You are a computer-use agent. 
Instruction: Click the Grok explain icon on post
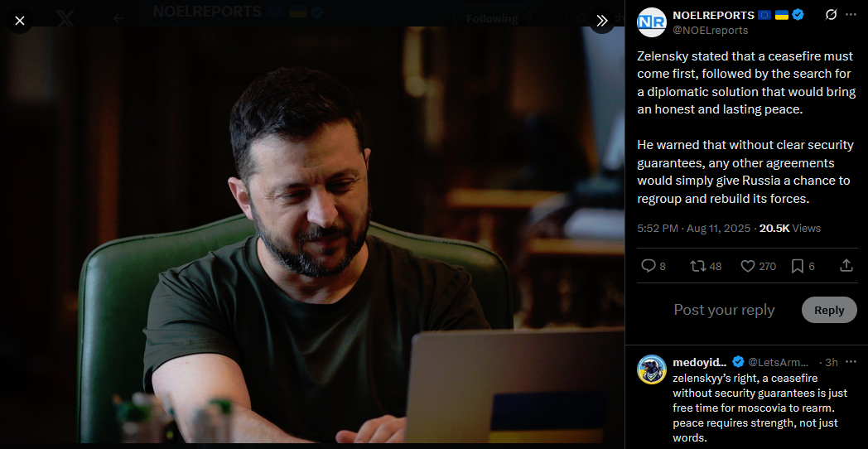pos(831,15)
